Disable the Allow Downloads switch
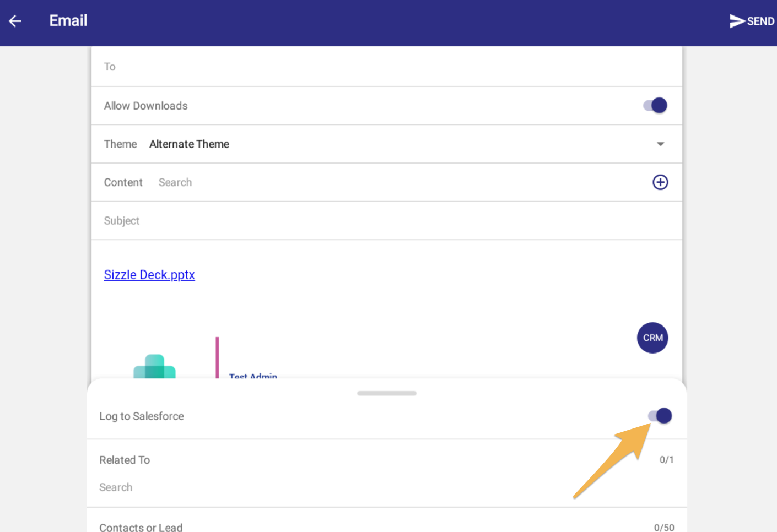This screenshot has width=777, height=532. 655,105
